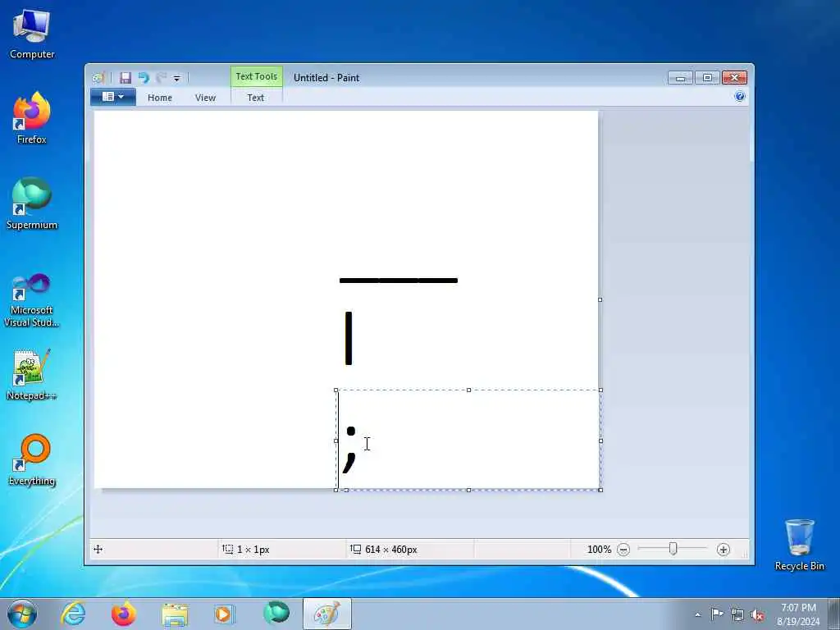This screenshot has height=630, width=840.
Task: Click the zoom slider thumb
Action: (673, 549)
